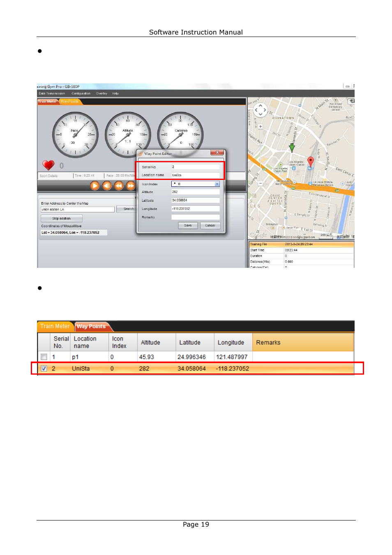Image resolution: width=392 pixels, height=555 pixels.
Task: Click the red heart rate icon
Action: (x=48, y=165)
